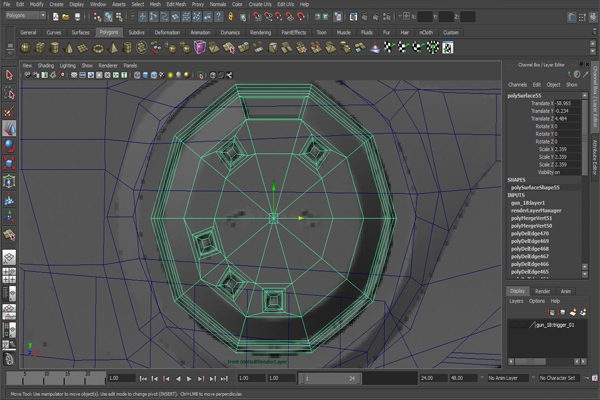600x400 pixels.
Task: Choose the Lasso select tool
Action: 9,93
